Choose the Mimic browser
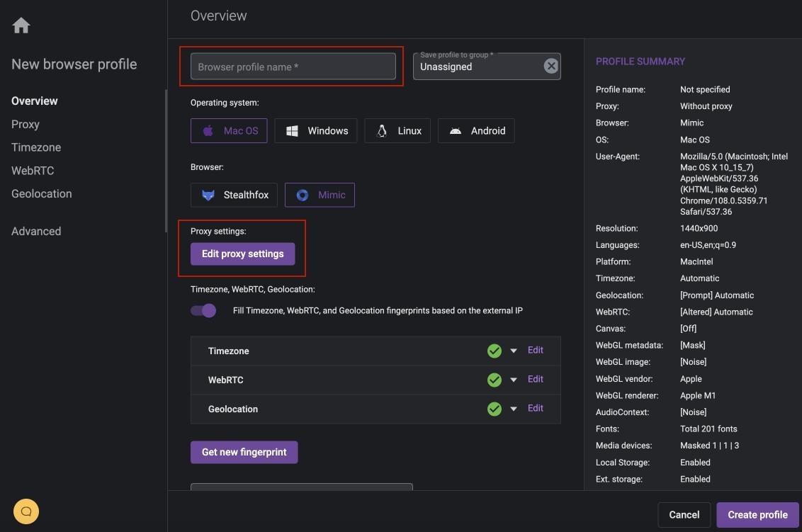This screenshot has height=532, width=802. [320, 195]
